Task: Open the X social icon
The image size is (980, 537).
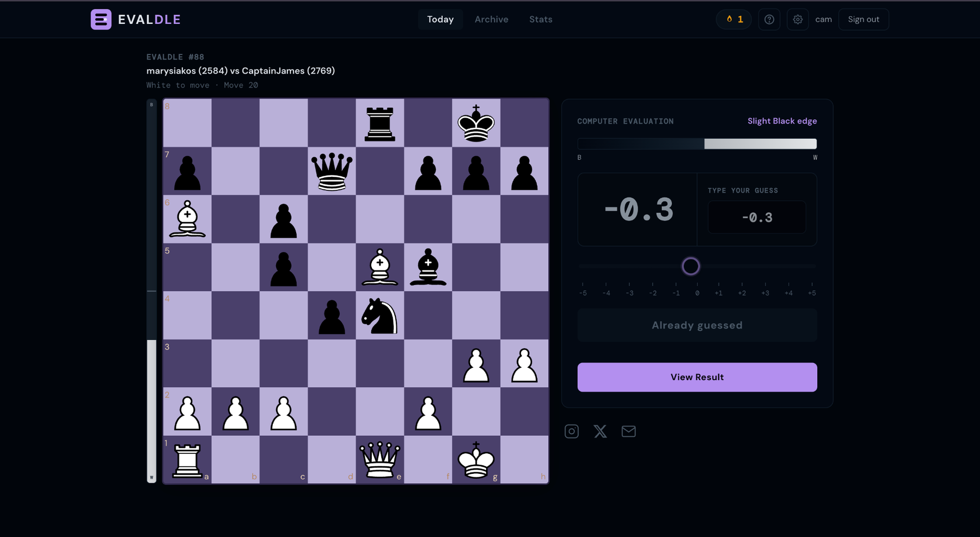Action: click(600, 431)
